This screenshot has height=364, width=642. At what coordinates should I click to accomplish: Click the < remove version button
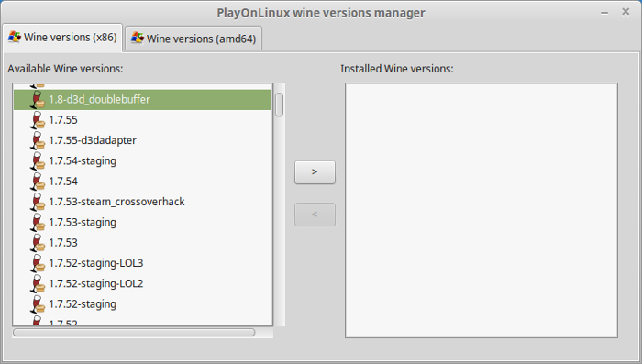(x=315, y=215)
